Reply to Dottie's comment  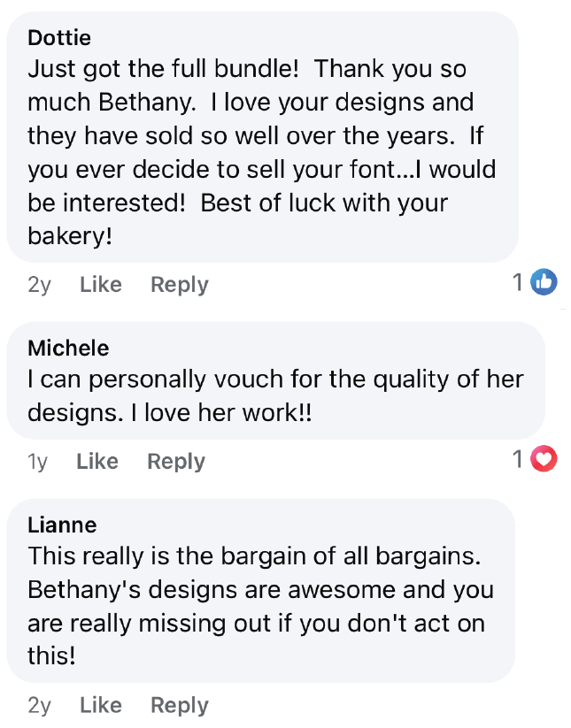(x=179, y=285)
